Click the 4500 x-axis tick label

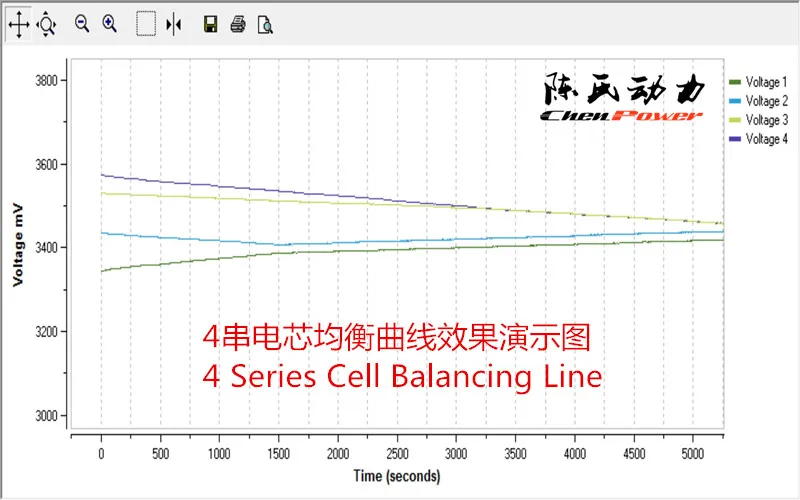pyautogui.click(x=634, y=454)
